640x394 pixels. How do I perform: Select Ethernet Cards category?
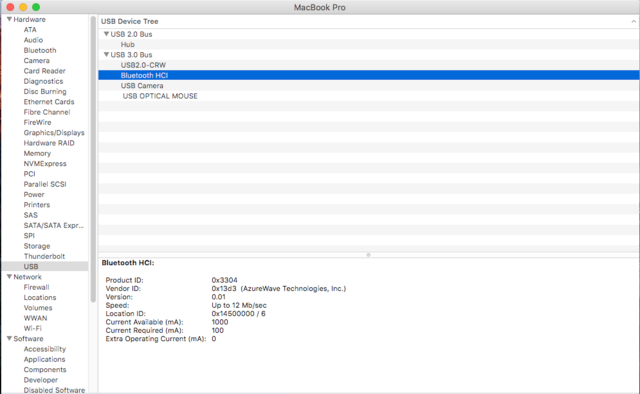click(49, 102)
